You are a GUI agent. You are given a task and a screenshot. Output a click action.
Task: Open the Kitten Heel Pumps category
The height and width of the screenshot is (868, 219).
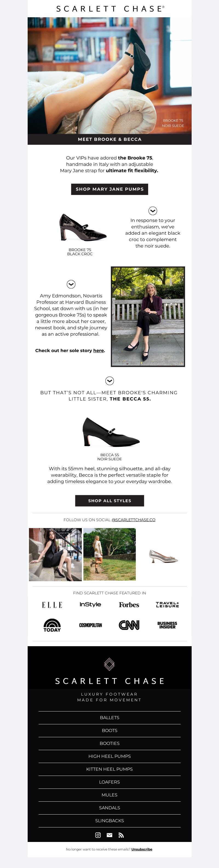tap(110, 769)
